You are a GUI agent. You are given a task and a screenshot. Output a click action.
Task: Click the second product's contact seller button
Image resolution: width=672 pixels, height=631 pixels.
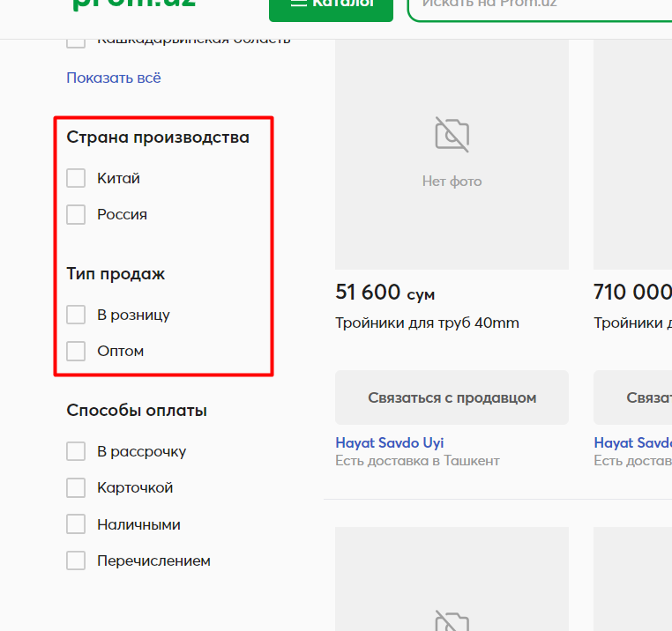(632, 397)
